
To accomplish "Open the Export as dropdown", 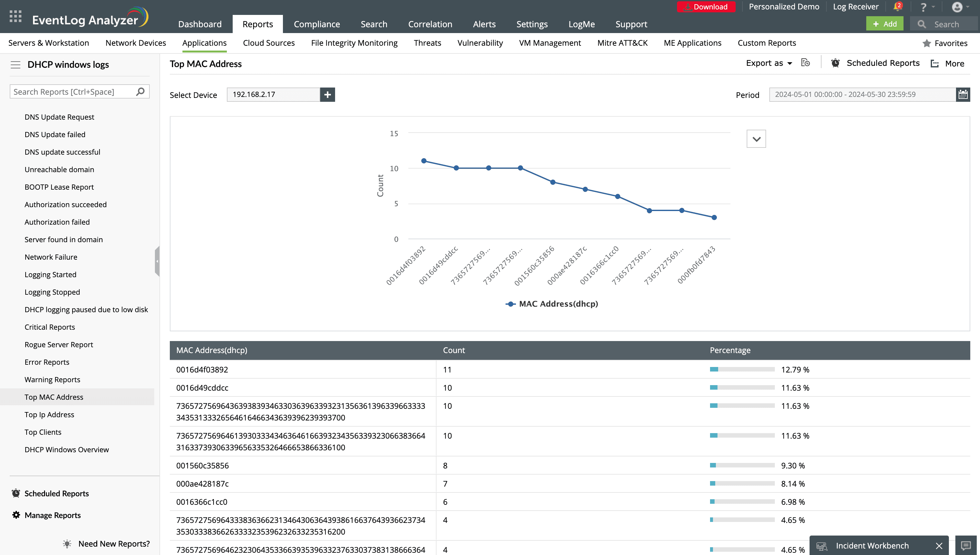I will pos(768,63).
